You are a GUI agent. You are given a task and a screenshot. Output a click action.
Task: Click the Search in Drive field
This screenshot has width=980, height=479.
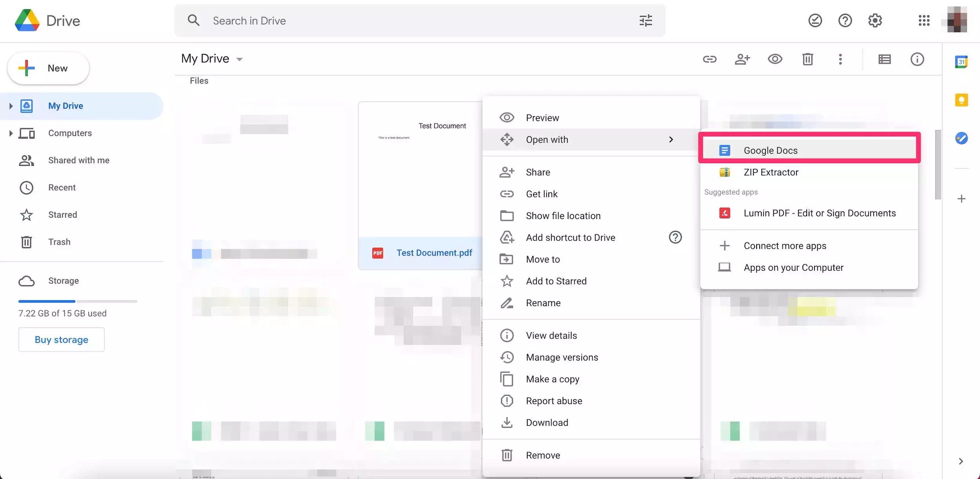click(392, 21)
